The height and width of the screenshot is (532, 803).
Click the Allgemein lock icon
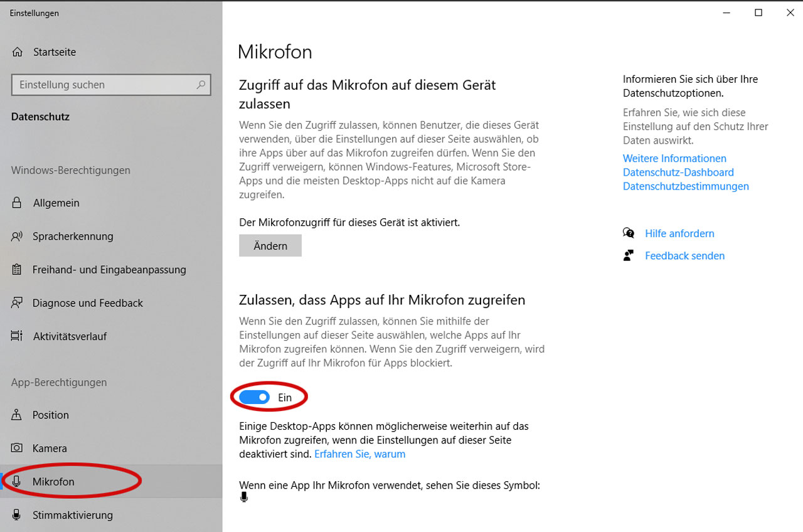(x=18, y=203)
